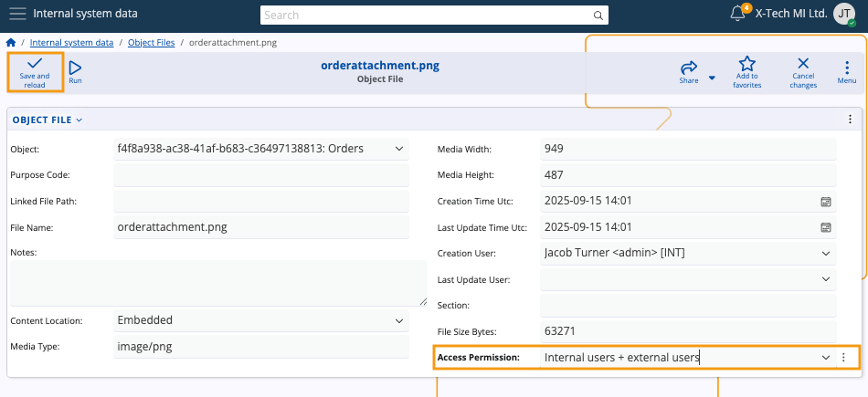
Task: Expand the Share options dropdown arrow
Action: (712, 78)
